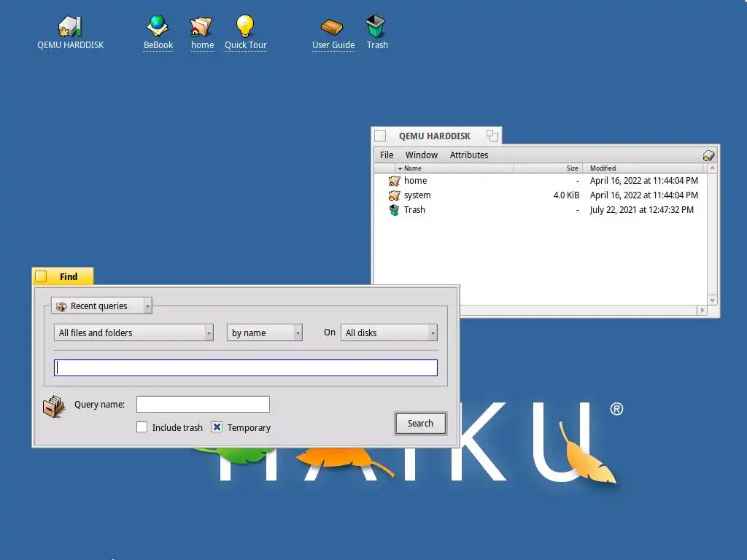The height and width of the screenshot is (560, 747).
Task: Click the Name column sort arrow
Action: point(400,168)
